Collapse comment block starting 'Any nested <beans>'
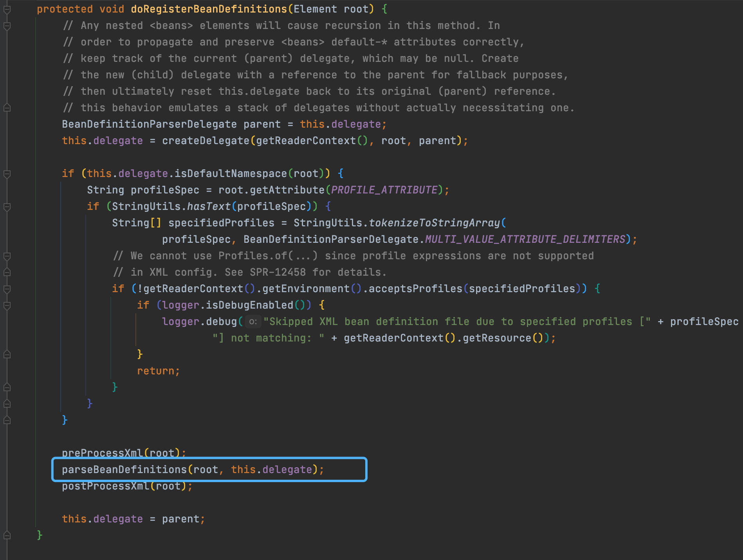This screenshot has width=743, height=560. pos(7,26)
